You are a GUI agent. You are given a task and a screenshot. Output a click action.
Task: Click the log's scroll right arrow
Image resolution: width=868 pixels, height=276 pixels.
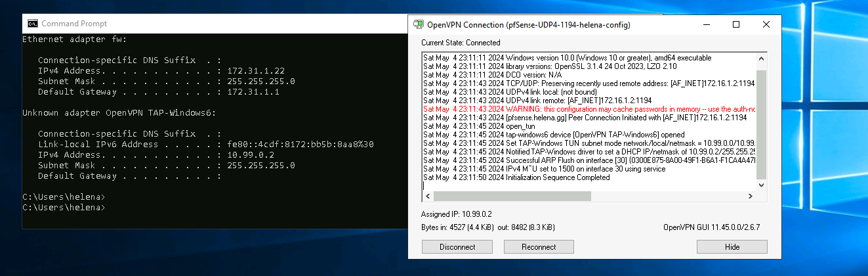pos(751,196)
